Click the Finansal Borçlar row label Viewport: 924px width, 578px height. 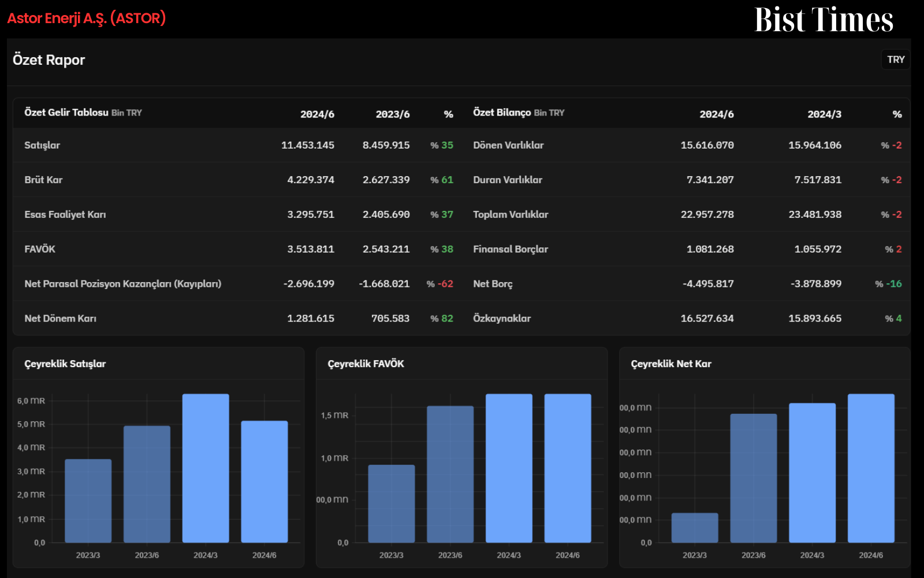click(x=511, y=249)
